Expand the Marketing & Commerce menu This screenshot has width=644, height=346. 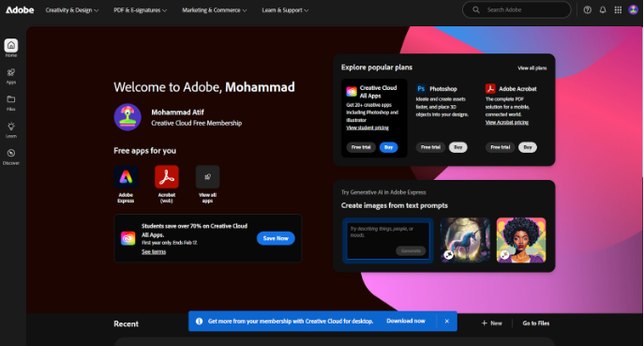[x=214, y=10]
